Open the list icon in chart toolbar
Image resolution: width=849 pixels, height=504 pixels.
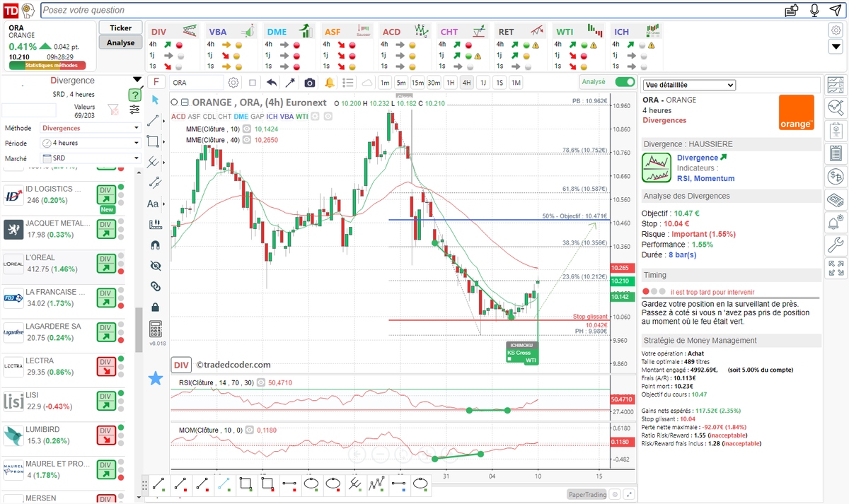(x=347, y=82)
